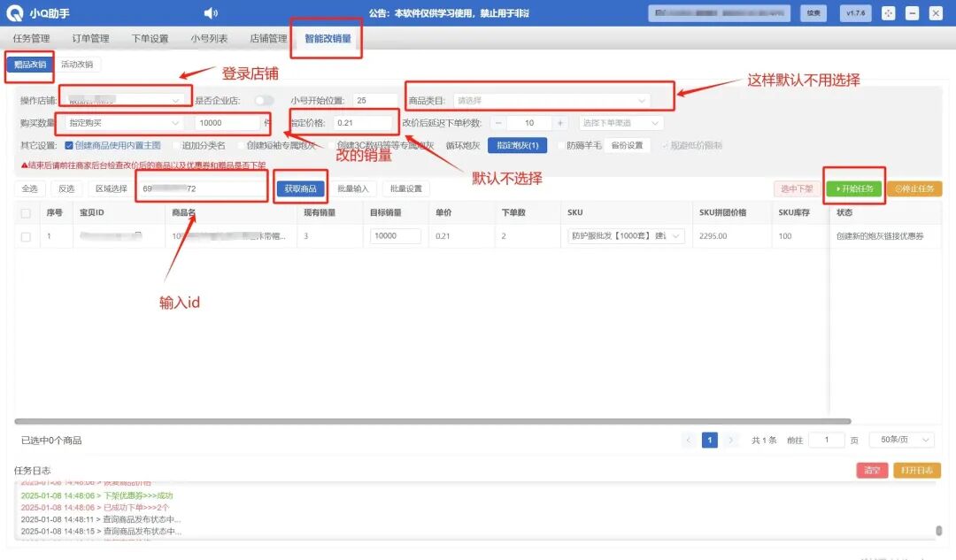
Task: Click the 指定价格 field showing 0.21
Action: [362, 123]
